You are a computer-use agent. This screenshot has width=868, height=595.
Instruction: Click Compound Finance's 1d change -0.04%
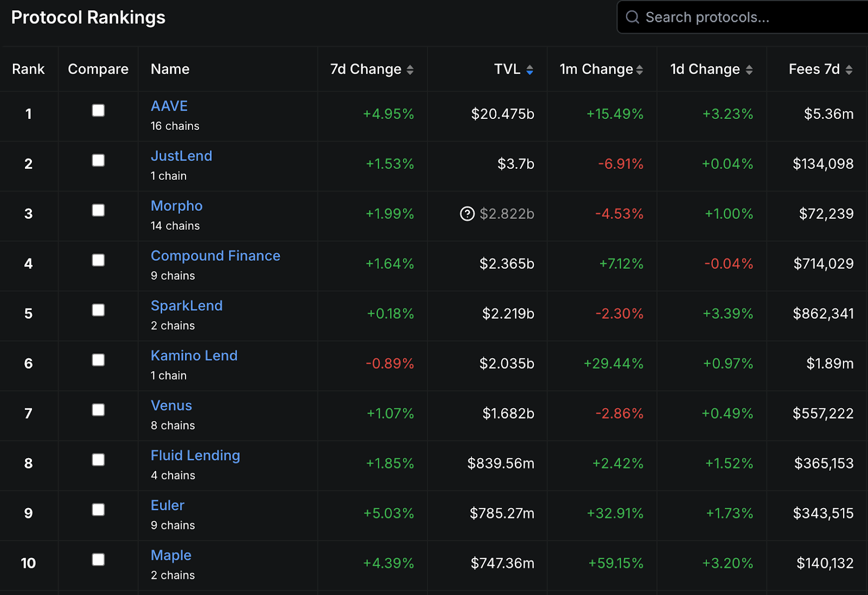[729, 264]
